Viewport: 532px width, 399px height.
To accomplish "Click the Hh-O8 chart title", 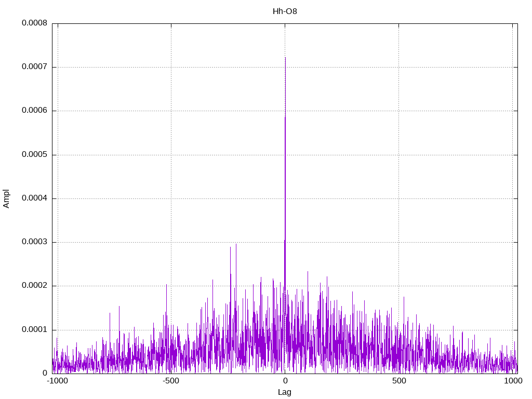I will point(285,11).
